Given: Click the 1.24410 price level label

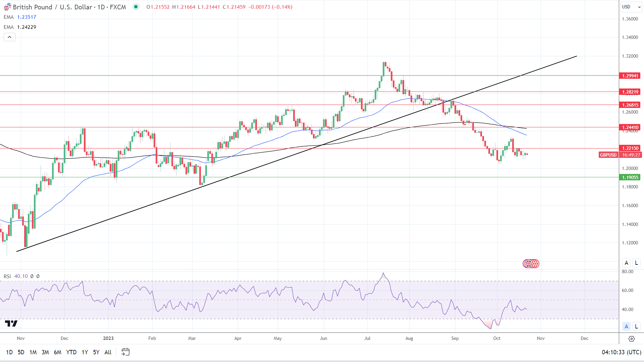Looking at the screenshot, I should pyautogui.click(x=630, y=127).
